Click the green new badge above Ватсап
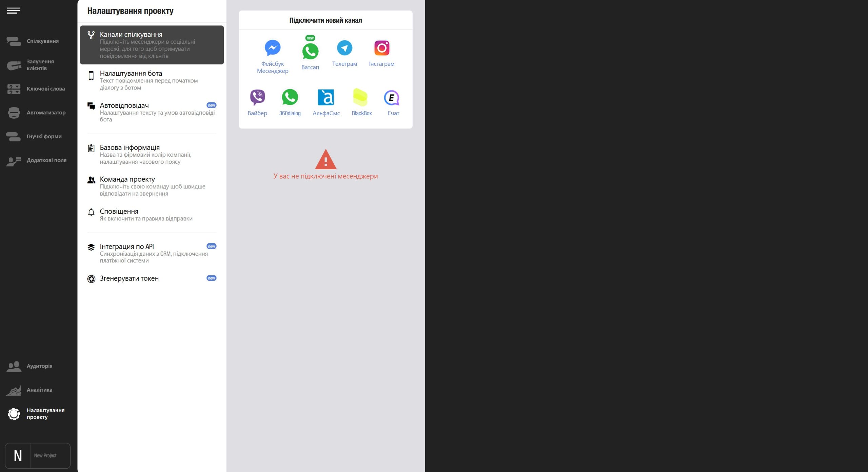 pyautogui.click(x=310, y=38)
